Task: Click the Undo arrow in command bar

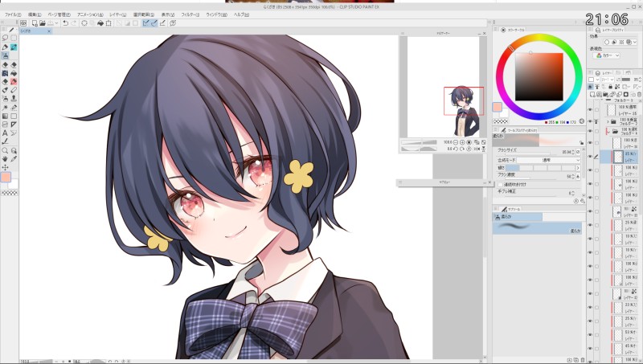Action: click(x=65, y=23)
